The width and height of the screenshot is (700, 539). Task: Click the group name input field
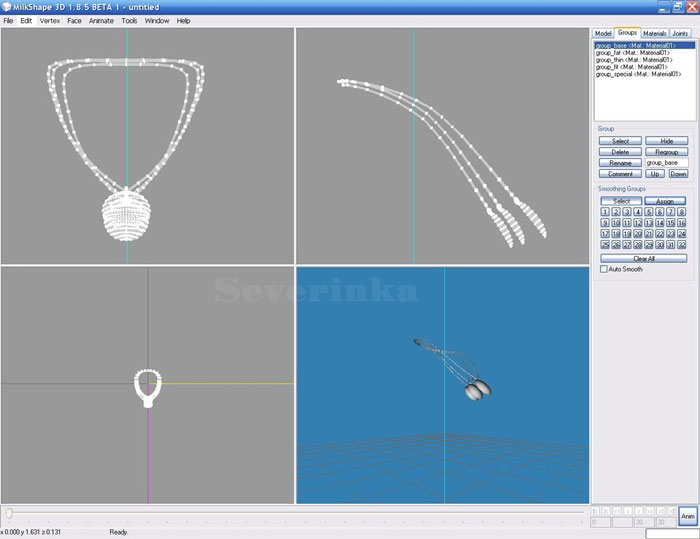pyautogui.click(x=666, y=162)
